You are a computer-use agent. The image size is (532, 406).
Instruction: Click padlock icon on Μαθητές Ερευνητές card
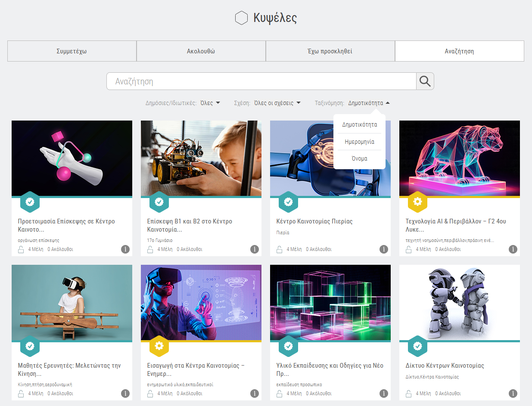[x=21, y=394]
